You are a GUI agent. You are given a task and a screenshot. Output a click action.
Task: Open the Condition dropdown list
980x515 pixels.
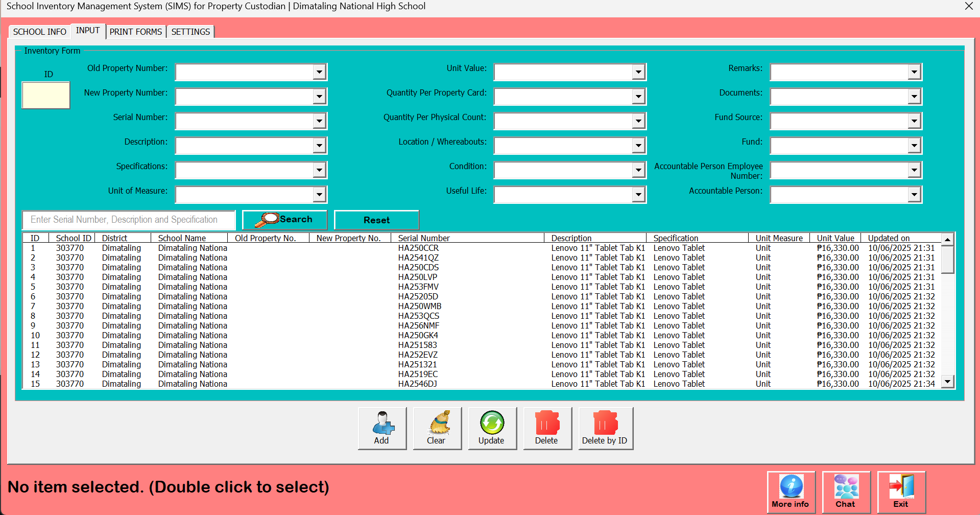[x=638, y=170]
